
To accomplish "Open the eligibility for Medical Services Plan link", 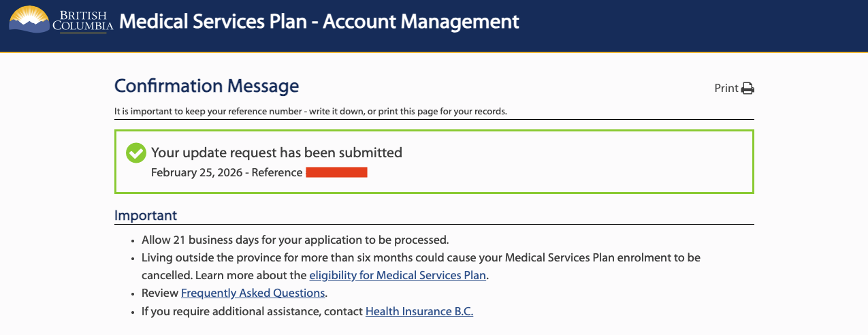I will click(x=398, y=276).
